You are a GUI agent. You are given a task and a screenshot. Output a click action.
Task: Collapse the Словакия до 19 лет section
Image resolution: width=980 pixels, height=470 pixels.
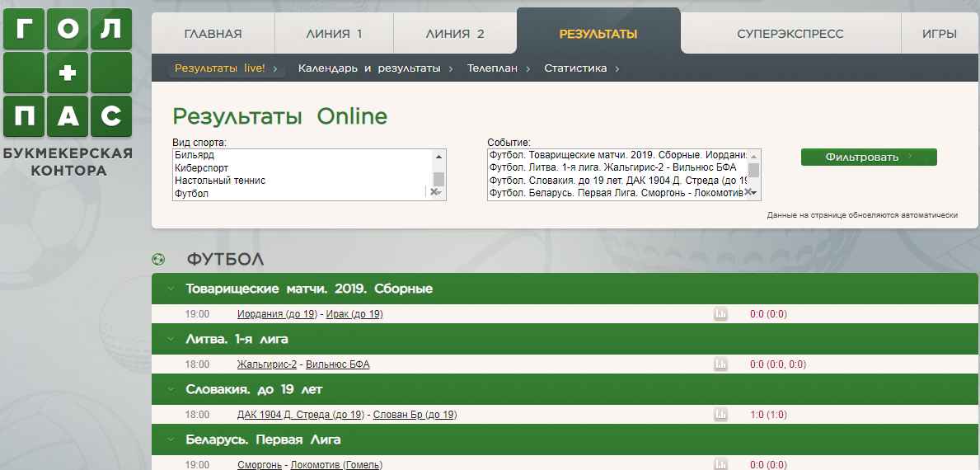[x=171, y=389]
